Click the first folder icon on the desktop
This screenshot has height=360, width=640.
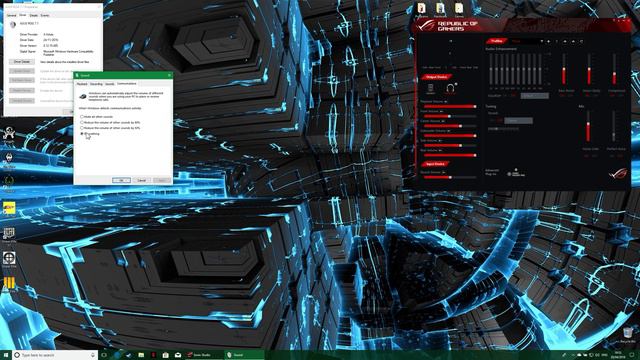pyautogui.click(x=421, y=9)
